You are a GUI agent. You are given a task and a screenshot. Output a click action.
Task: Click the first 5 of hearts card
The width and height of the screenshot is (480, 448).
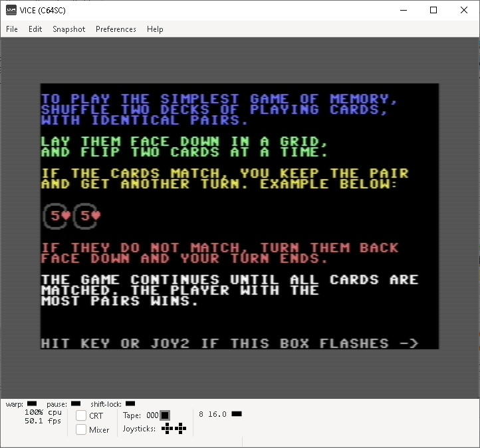click(x=57, y=216)
